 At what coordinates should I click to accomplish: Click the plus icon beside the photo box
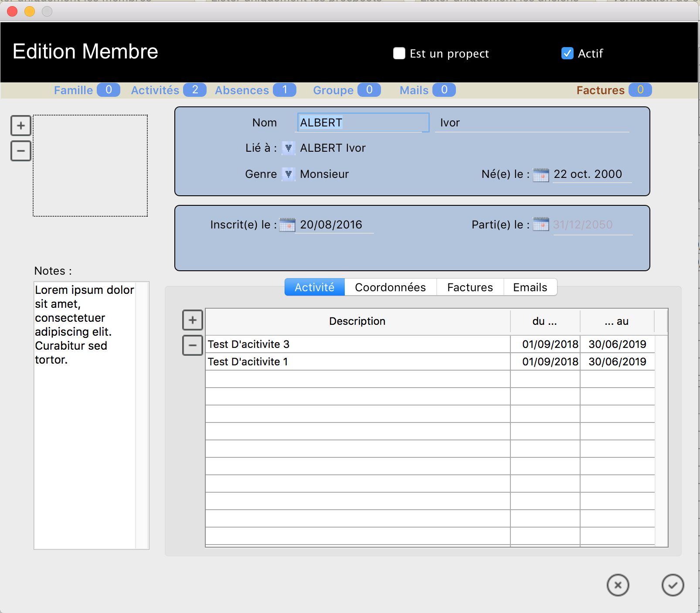coord(20,126)
